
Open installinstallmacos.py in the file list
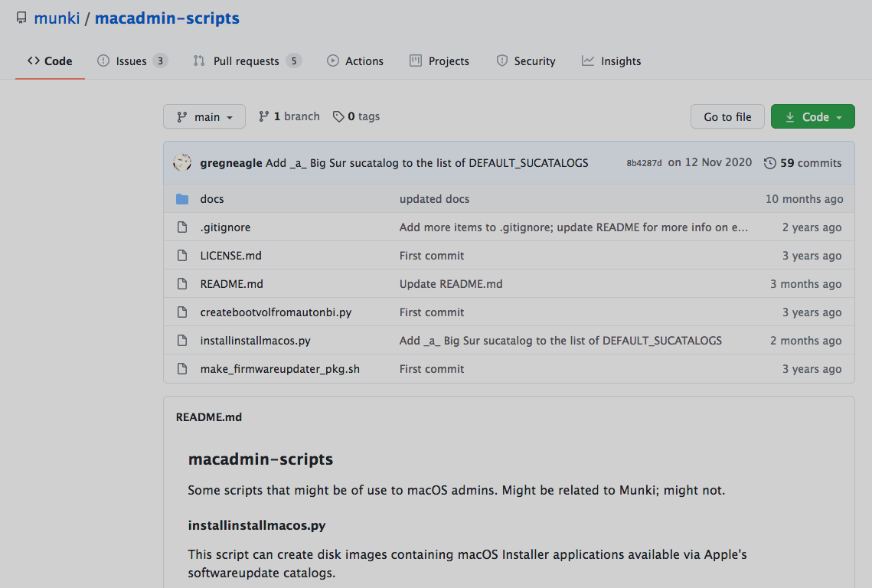point(255,341)
